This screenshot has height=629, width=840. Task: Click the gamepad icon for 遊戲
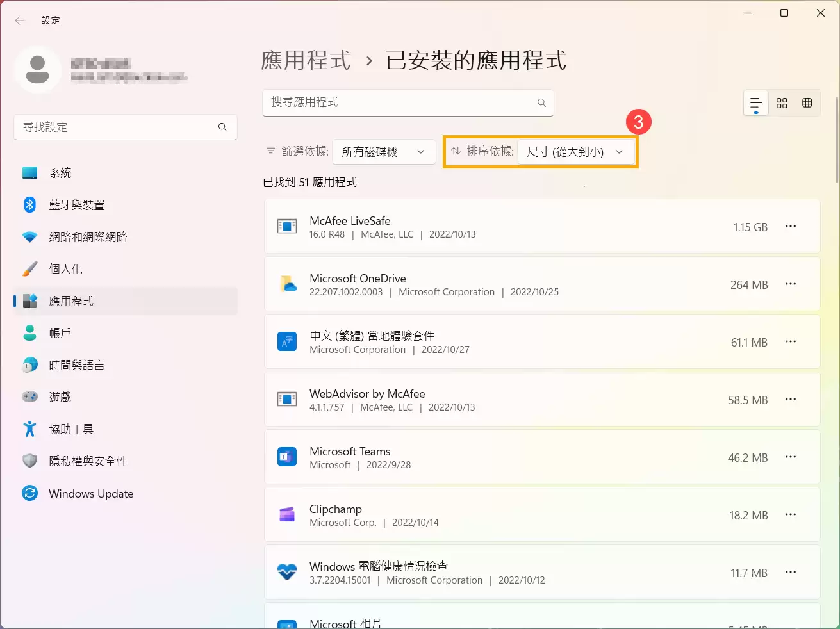(30, 397)
